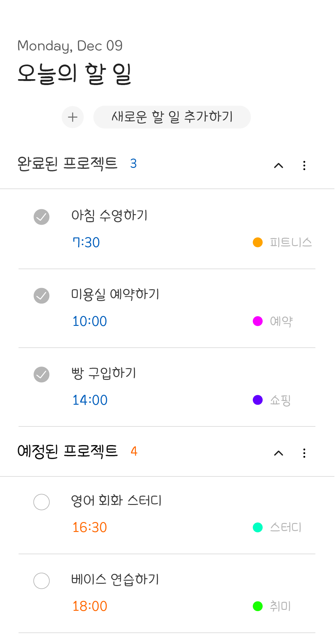Open the 완료된 프로젝트 three-dot menu
Image resolution: width=335 pixels, height=644 pixels.
304,165
